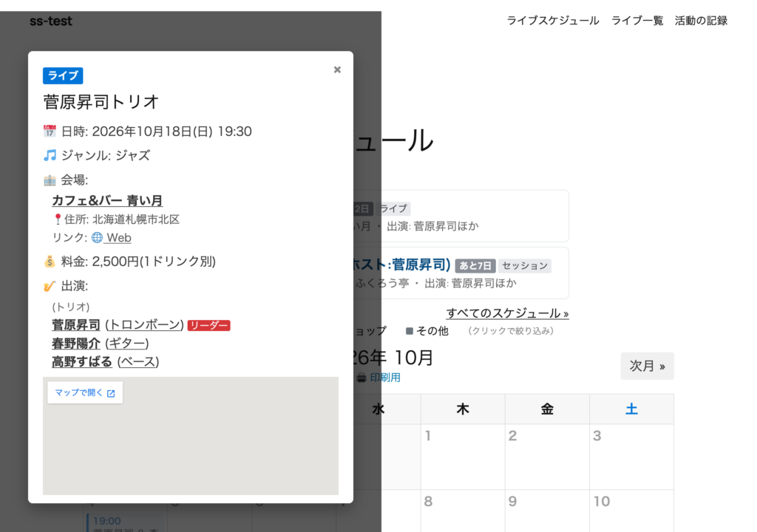Open the venue カフェ&バー 青い月 link
The width and height of the screenshot is (757, 532).
[x=107, y=200]
